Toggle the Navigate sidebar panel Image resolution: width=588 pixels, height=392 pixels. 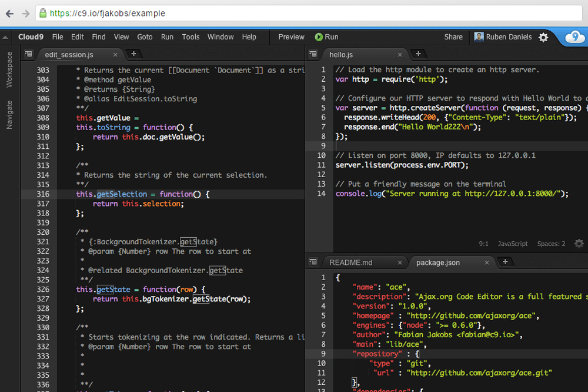8,105
